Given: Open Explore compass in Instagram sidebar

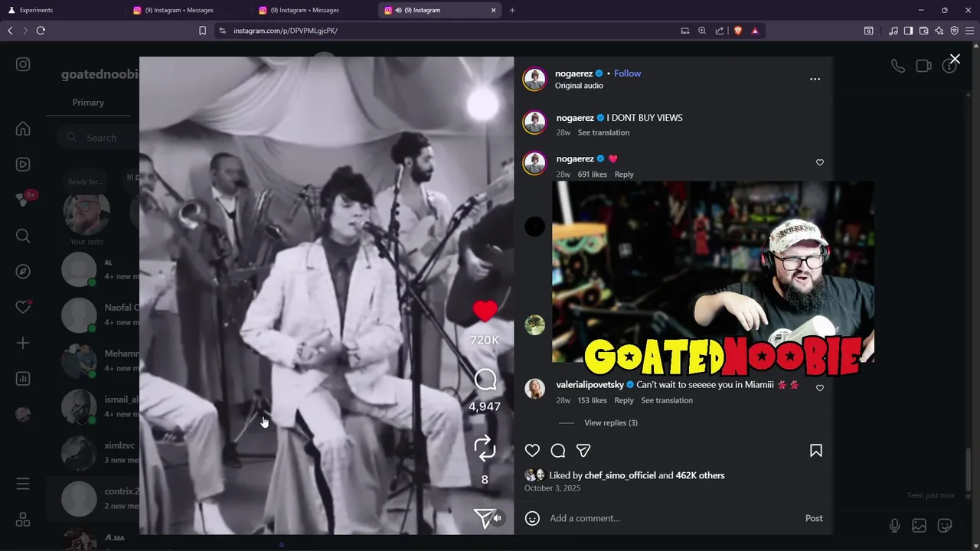Looking at the screenshot, I should pyautogui.click(x=23, y=272).
